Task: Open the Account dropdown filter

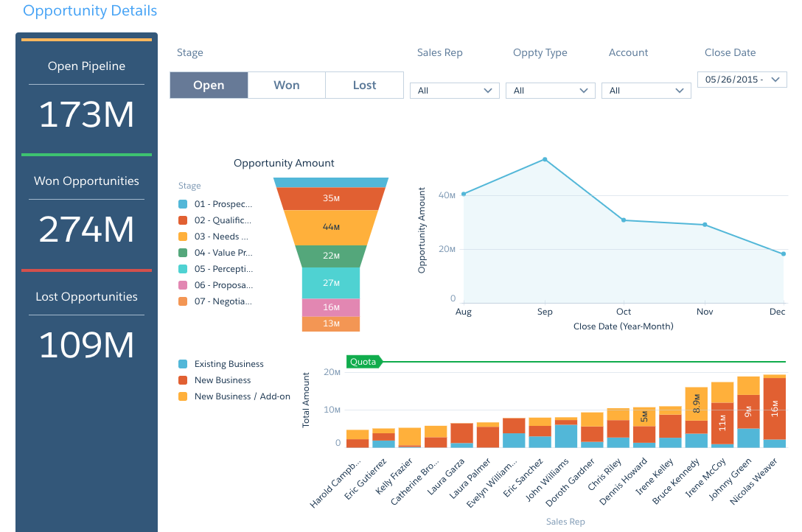Action: (646, 90)
